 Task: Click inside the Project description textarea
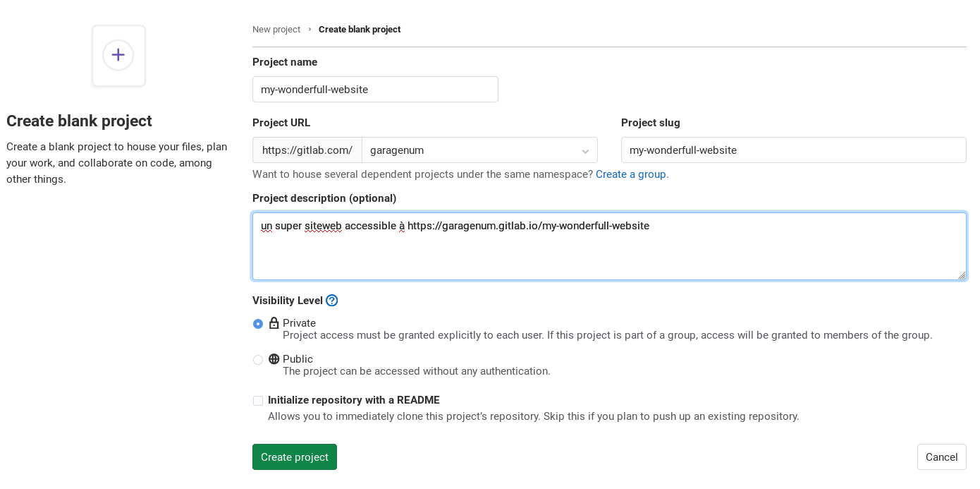(609, 246)
